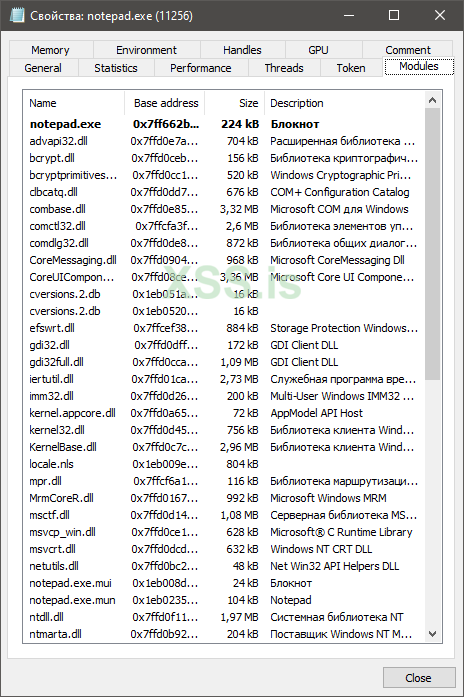Select the comctl32.dll row

[x=224, y=226]
